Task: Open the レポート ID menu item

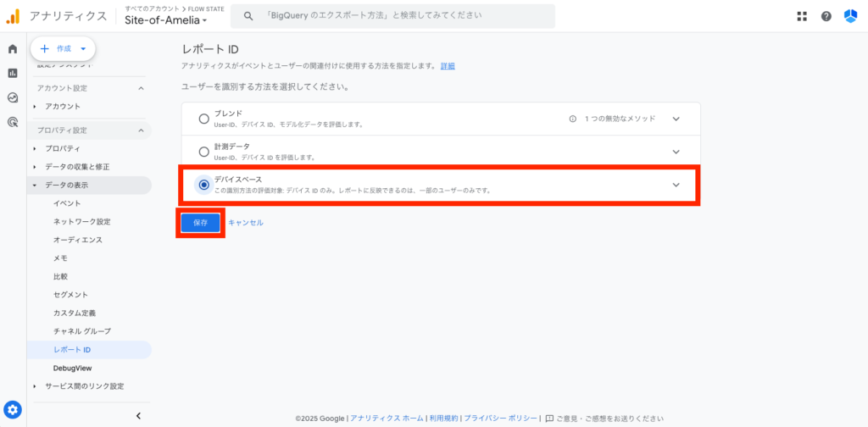Action: pyautogui.click(x=72, y=350)
